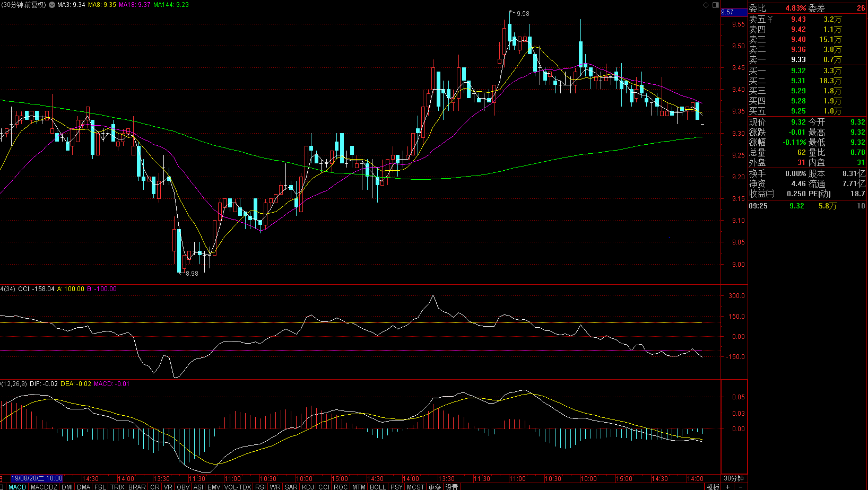Open the TRIX indicator tab

117,487
